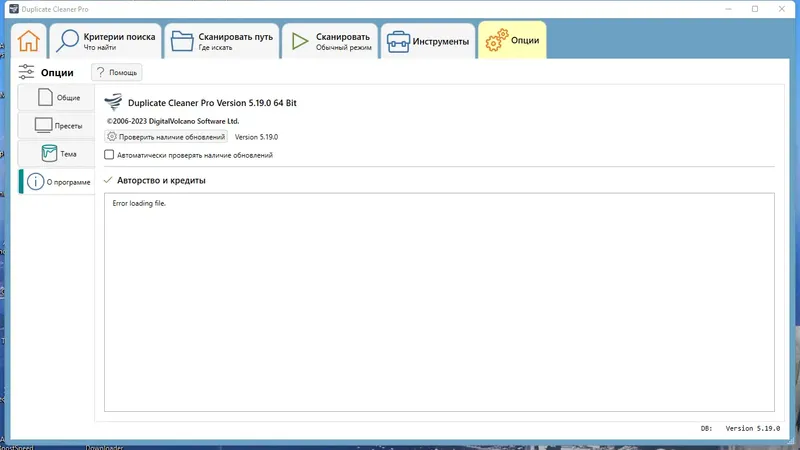800x450 pixels.
Task: Open the Общие options section
Action: tap(57, 97)
